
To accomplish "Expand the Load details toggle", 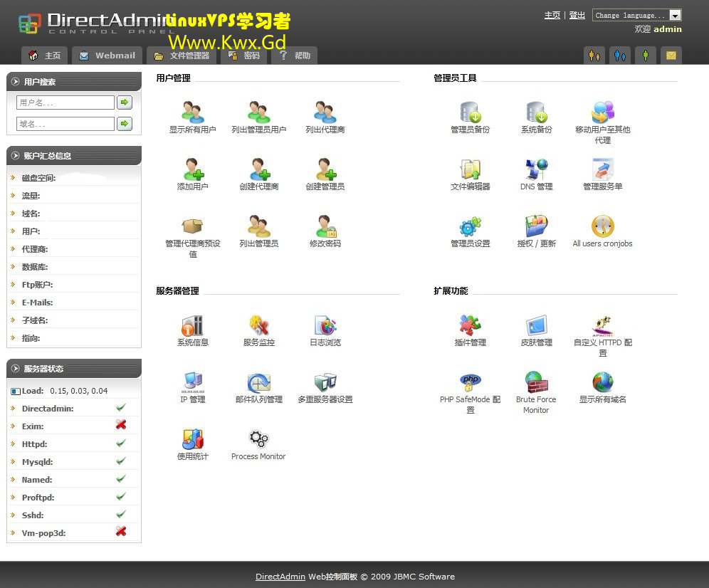I will 16,392.
